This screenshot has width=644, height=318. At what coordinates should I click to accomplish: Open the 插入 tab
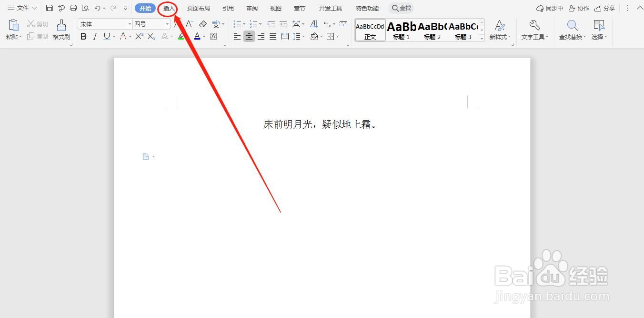pyautogui.click(x=169, y=8)
